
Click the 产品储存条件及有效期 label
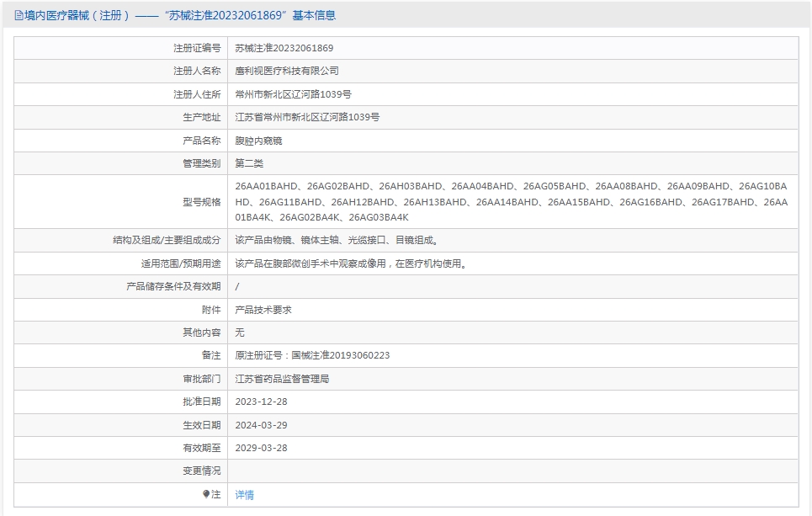pos(173,286)
